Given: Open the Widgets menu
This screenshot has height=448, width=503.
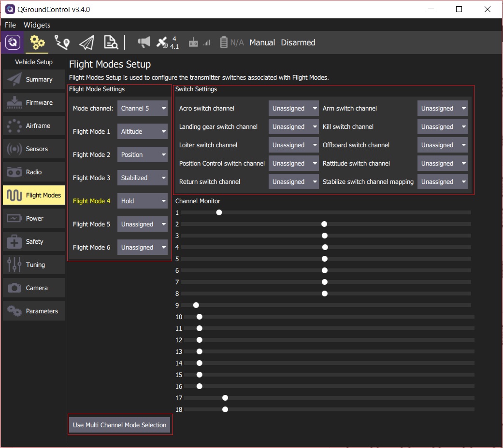Looking at the screenshot, I should 37,25.
